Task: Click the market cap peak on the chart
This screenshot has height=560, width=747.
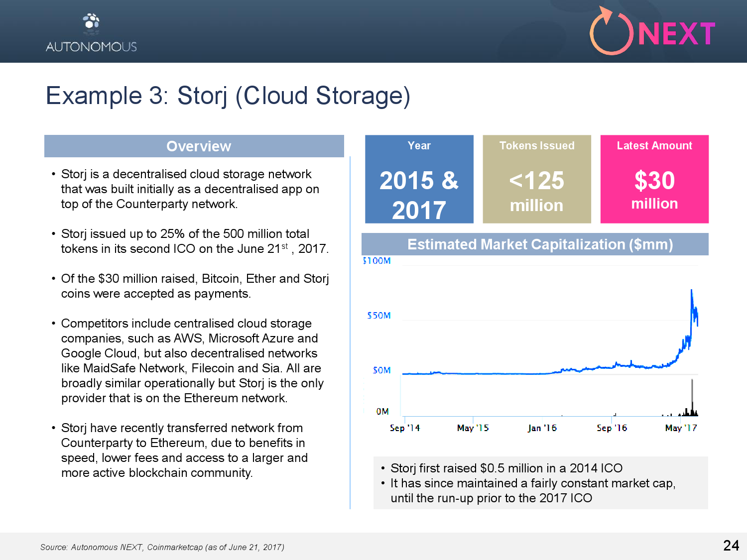Action: click(x=691, y=291)
